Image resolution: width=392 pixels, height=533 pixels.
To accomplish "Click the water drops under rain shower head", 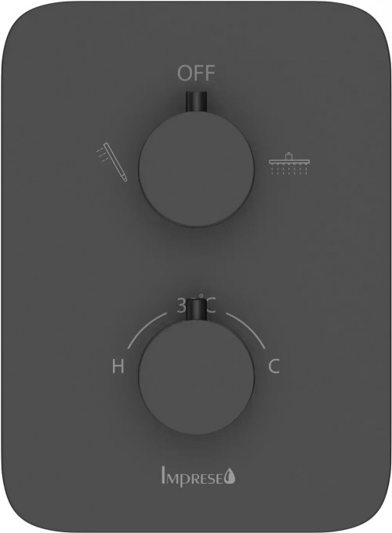I will (289, 171).
